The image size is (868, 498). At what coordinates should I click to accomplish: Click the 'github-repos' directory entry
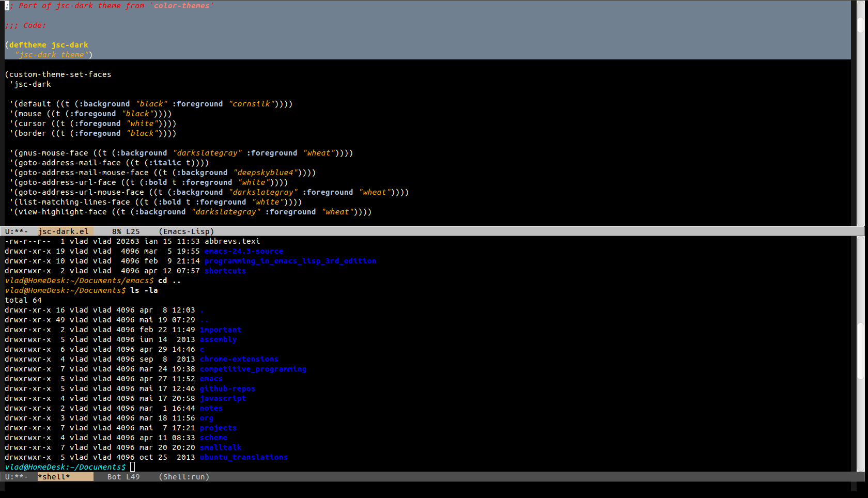point(228,388)
